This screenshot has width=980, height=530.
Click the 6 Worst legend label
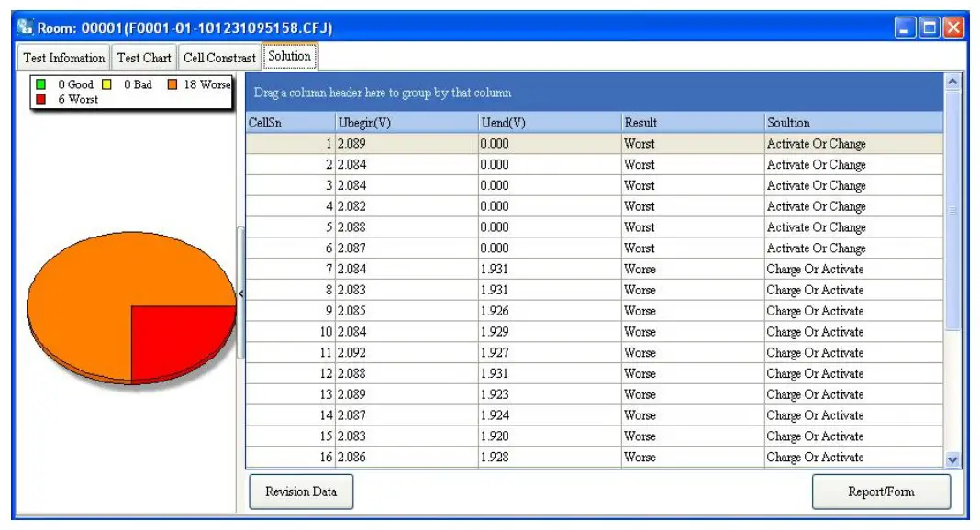coord(78,99)
